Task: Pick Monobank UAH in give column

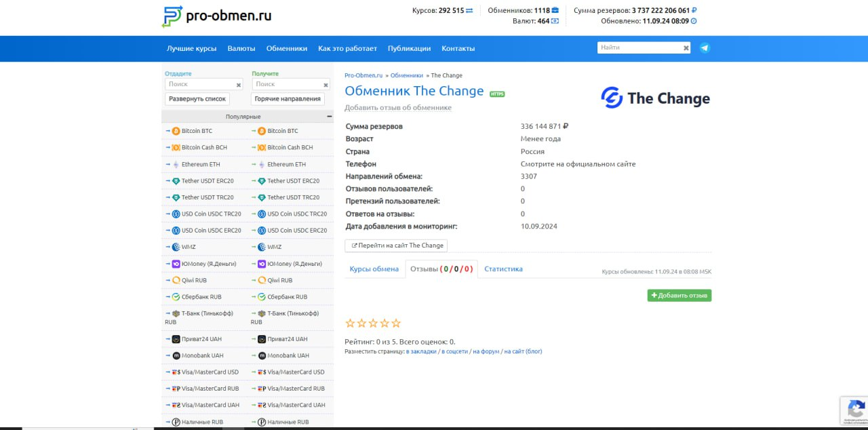Action: (202, 355)
